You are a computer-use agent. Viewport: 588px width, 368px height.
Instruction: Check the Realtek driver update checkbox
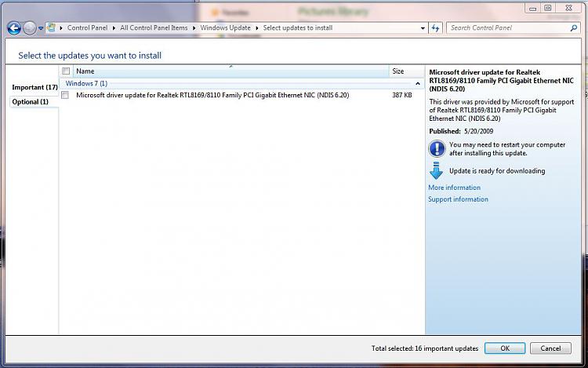tap(65, 95)
